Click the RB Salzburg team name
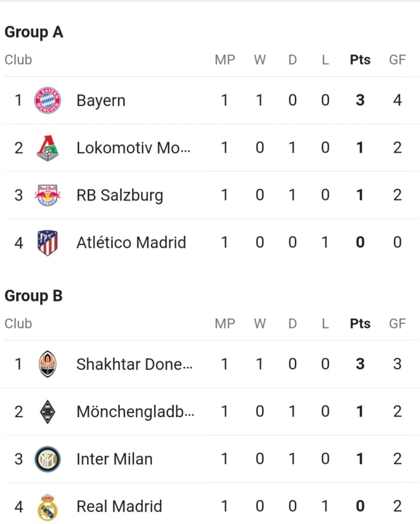Image resolution: width=420 pixels, height=524 pixels. [x=120, y=195]
